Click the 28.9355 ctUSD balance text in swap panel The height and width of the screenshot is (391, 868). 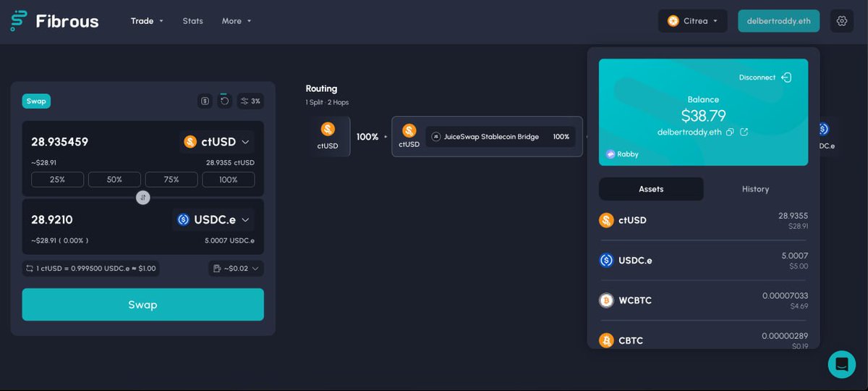[230, 163]
